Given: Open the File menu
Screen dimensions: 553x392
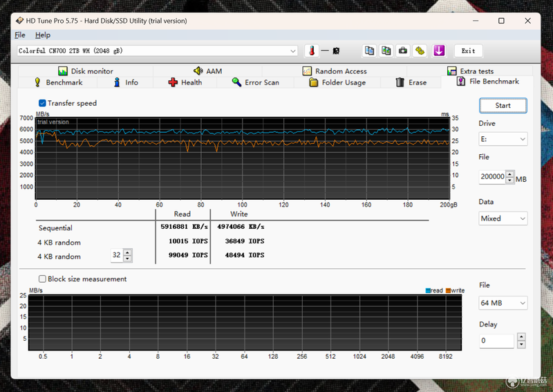Looking at the screenshot, I should pos(20,35).
